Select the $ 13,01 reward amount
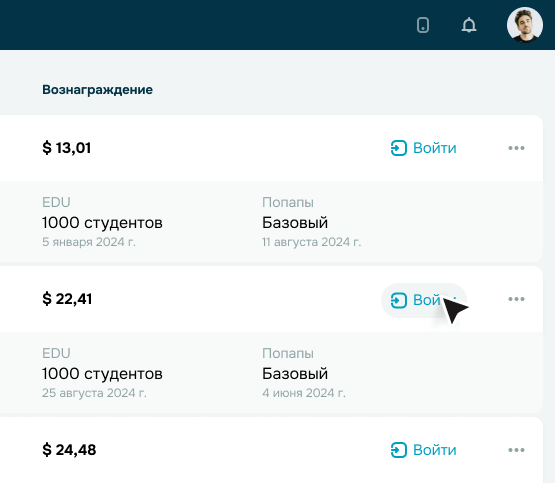 point(67,148)
